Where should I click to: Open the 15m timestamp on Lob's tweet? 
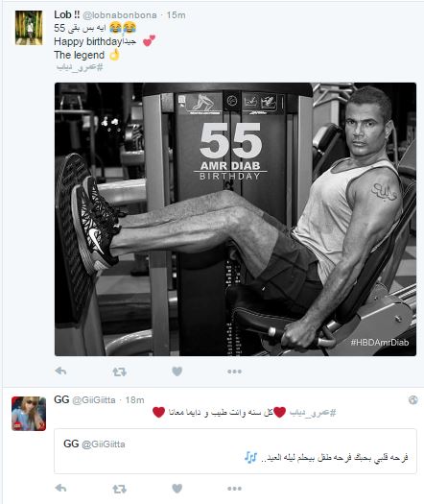(176, 15)
